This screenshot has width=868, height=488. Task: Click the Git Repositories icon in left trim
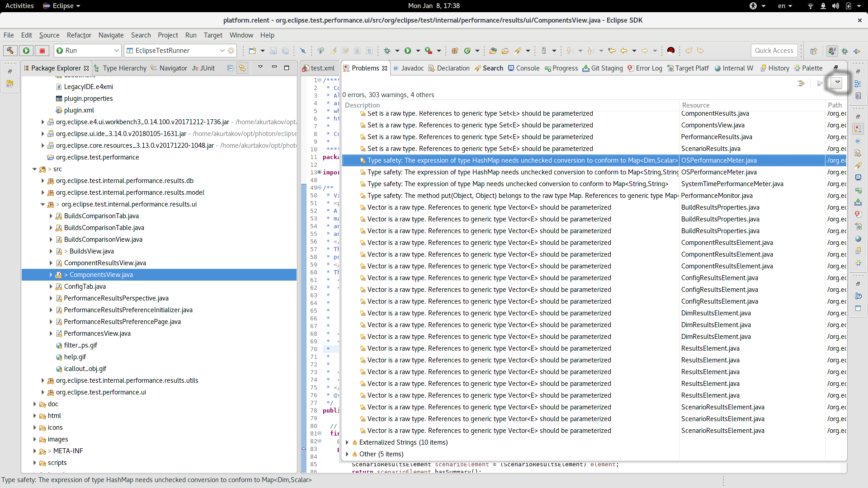(10, 84)
